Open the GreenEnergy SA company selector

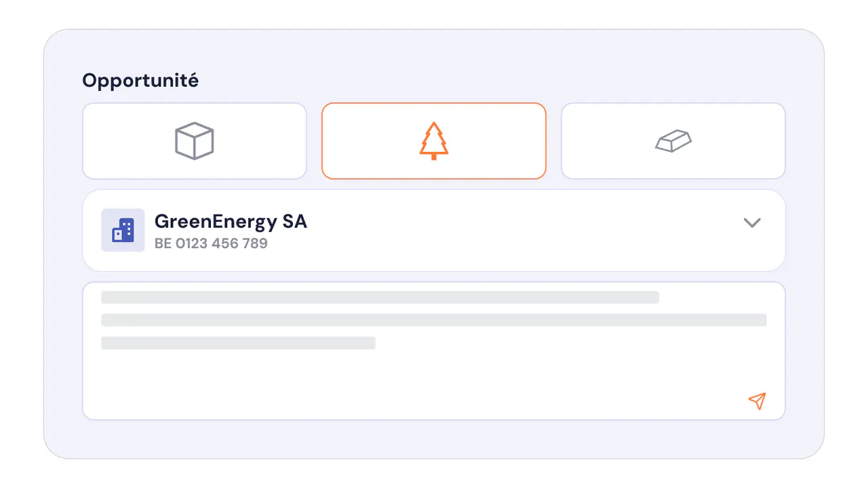(x=434, y=230)
